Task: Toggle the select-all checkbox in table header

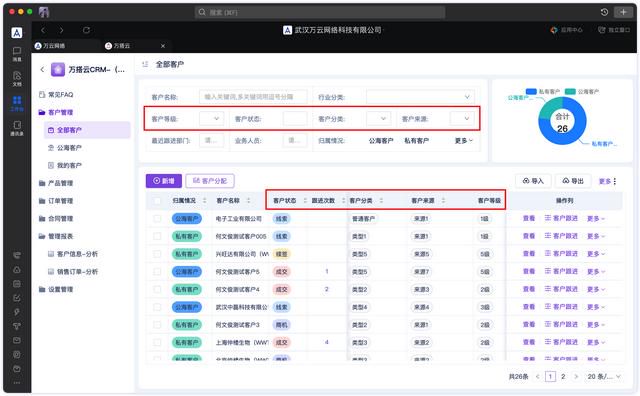Action: coord(157,200)
